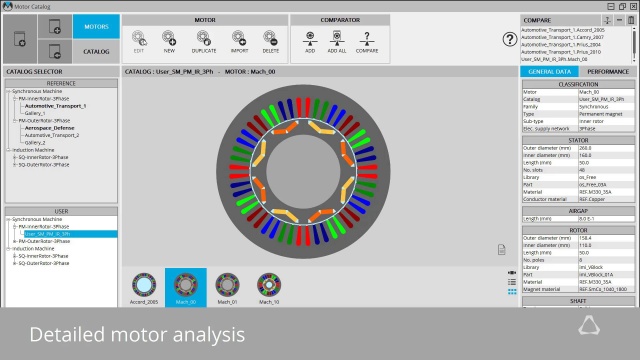The height and width of the screenshot is (360, 640).
Task: Expand SQ-OuterRotor-3Phase in Reference tree
Action: coord(15,165)
